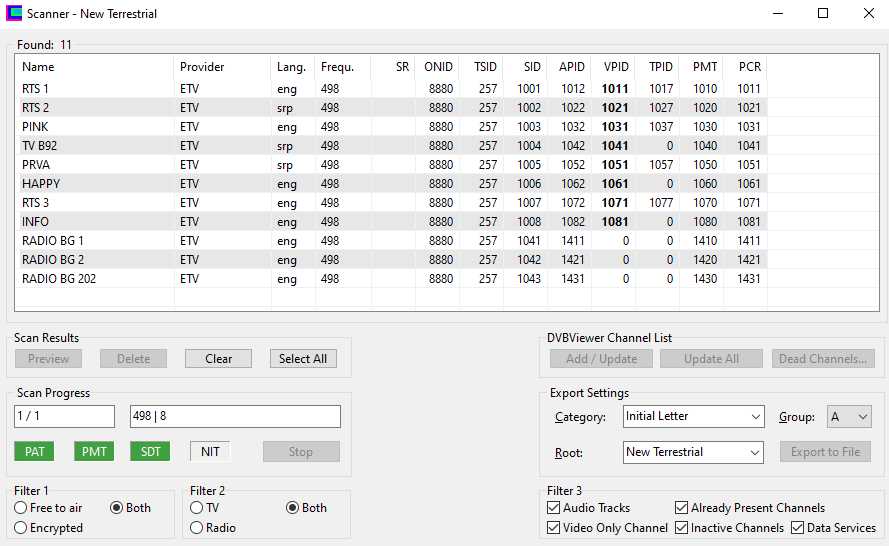Select the RTS 3 channel row

(x=391, y=202)
